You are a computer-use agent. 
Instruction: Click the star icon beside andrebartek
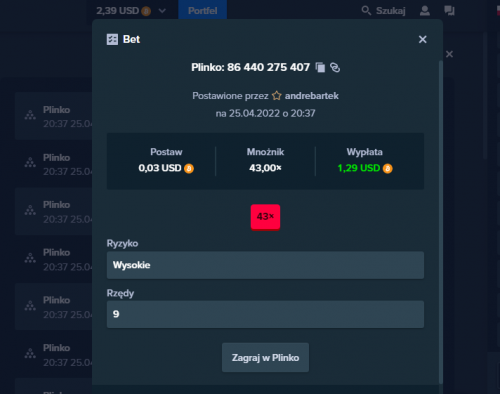[276, 96]
